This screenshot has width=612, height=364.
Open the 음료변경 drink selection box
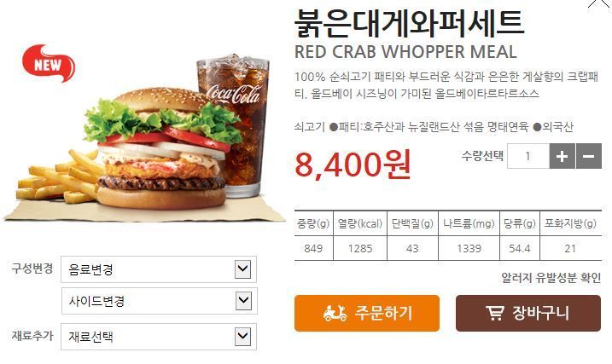pyautogui.click(x=159, y=269)
